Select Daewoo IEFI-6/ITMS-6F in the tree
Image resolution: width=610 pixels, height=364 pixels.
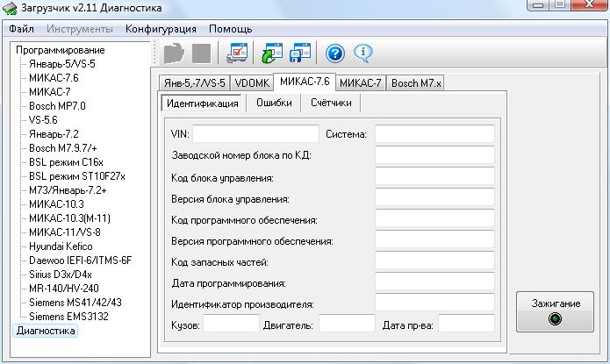tap(81, 261)
